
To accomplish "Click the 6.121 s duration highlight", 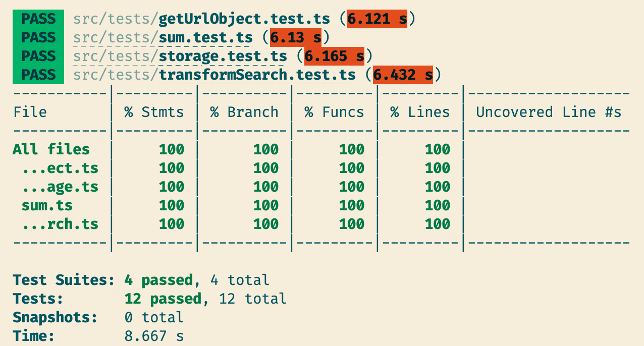I will (x=377, y=19).
